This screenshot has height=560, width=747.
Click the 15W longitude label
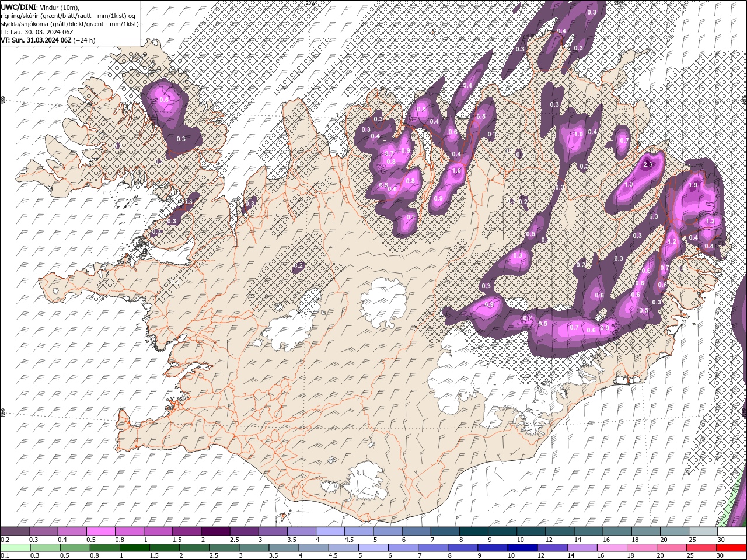pos(618,3)
